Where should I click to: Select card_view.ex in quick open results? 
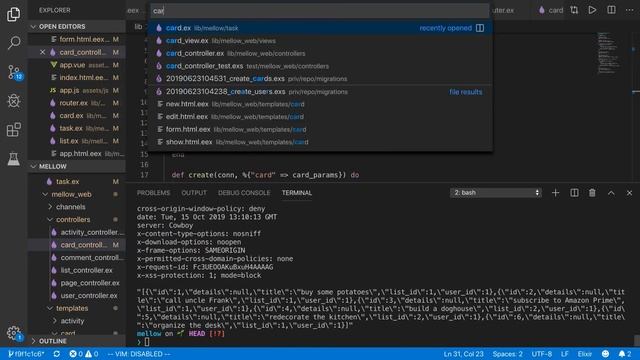point(320,41)
